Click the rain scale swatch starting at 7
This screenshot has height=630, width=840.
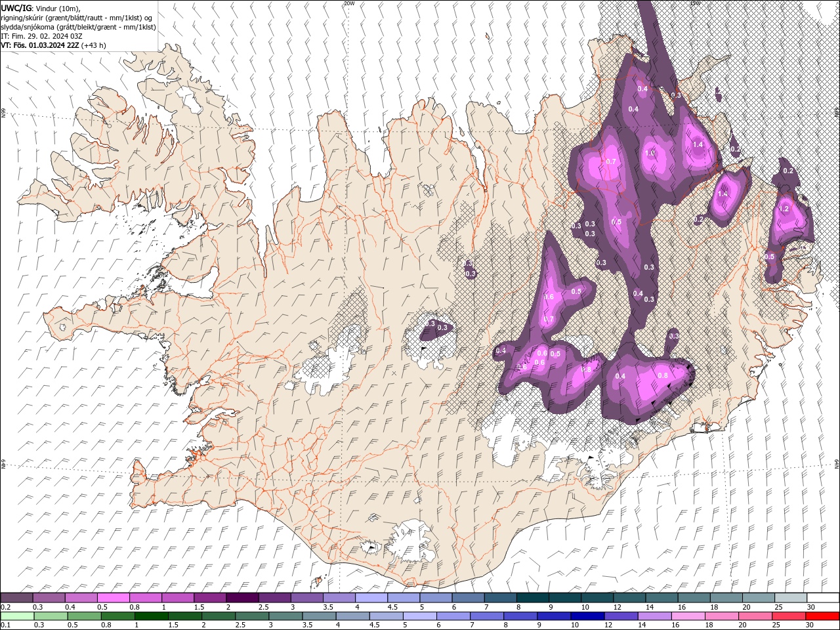tap(487, 616)
